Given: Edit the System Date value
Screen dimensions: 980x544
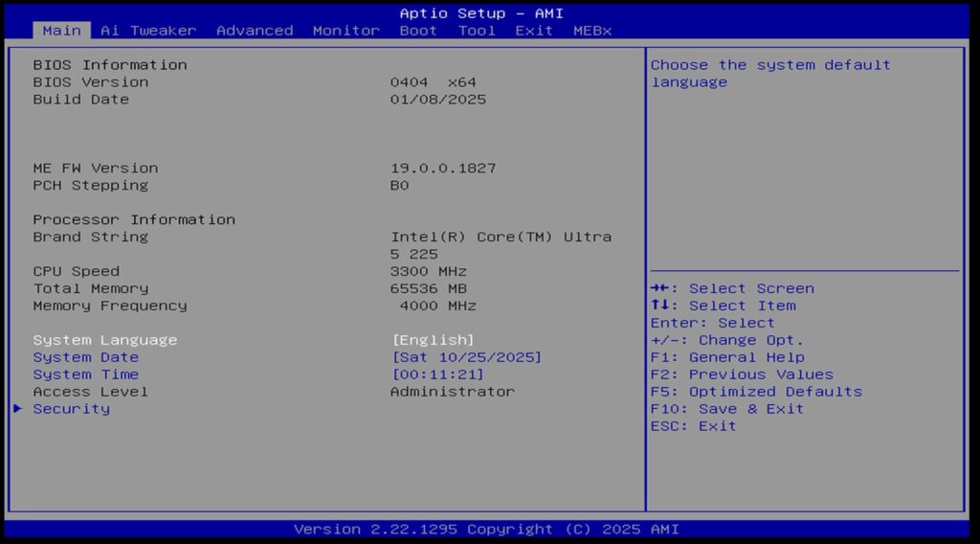Looking at the screenshot, I should (x=466, y=357).
